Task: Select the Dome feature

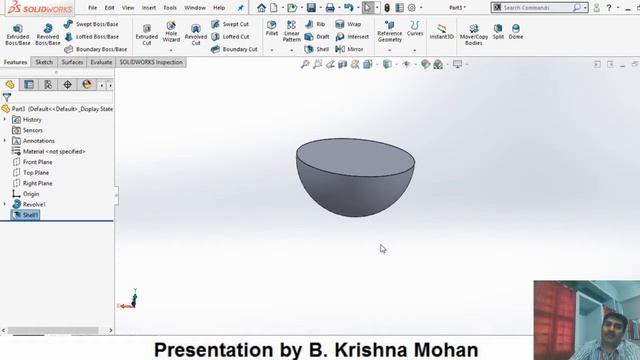Action: pyautogui.click(x=516, y=31)
